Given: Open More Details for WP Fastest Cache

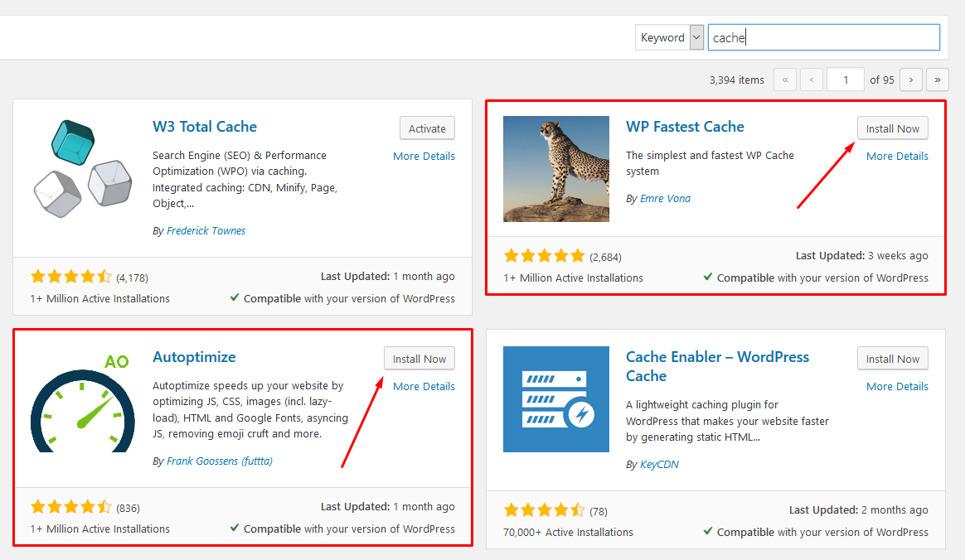Looking at the screenshot, I should (897, 156).
